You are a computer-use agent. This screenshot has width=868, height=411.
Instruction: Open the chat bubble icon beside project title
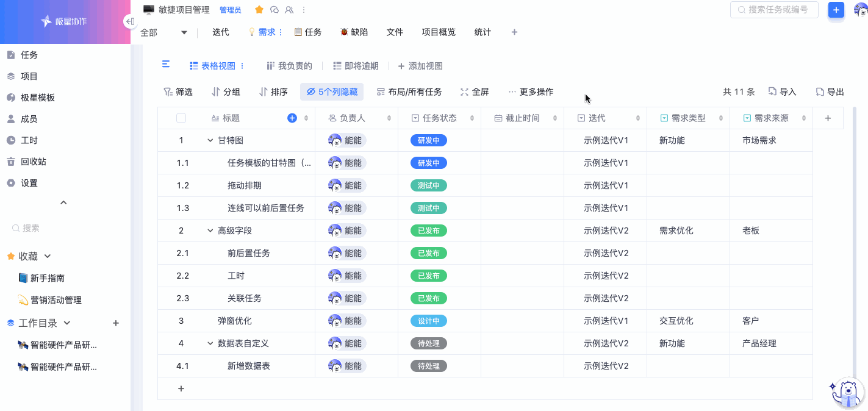[x=274, y=10]
